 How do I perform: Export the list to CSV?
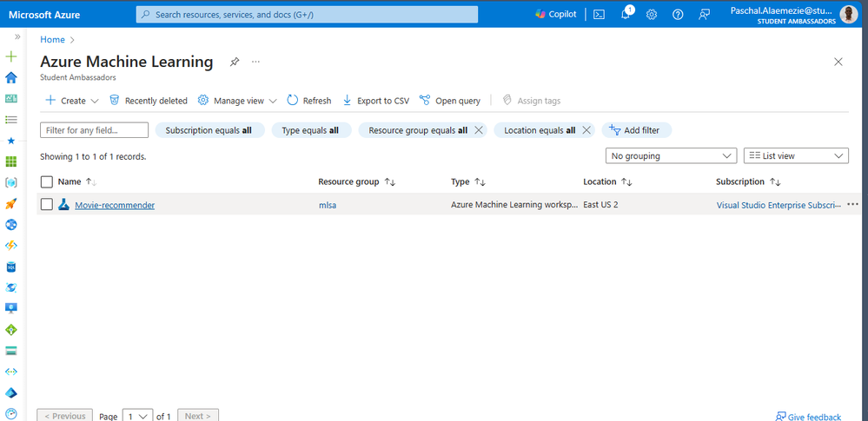click(376, 101)
